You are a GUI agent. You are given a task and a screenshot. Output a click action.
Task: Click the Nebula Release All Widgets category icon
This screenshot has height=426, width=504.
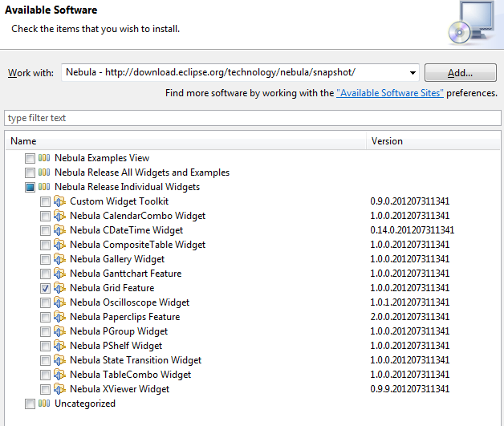click(x=44, y=172)
